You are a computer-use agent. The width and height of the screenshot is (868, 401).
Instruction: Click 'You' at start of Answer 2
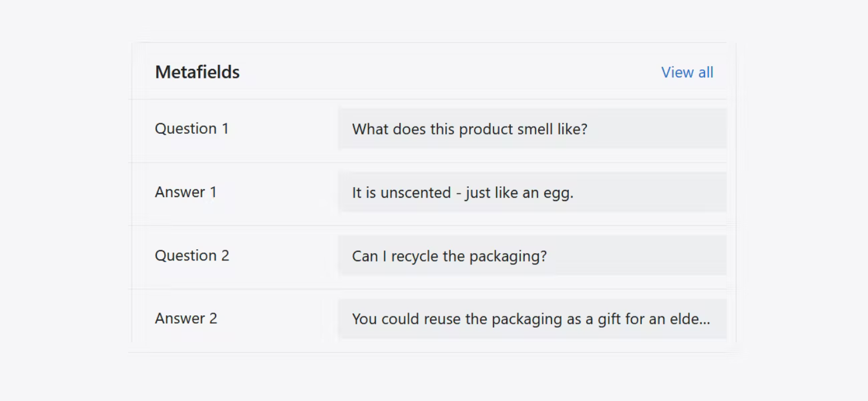tap(365, 319)
